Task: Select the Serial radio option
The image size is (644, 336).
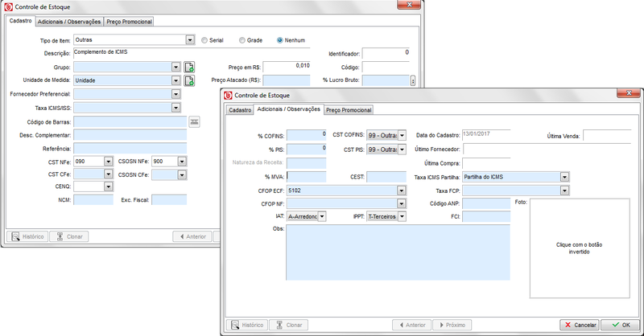Action: [x=204, y=39]
